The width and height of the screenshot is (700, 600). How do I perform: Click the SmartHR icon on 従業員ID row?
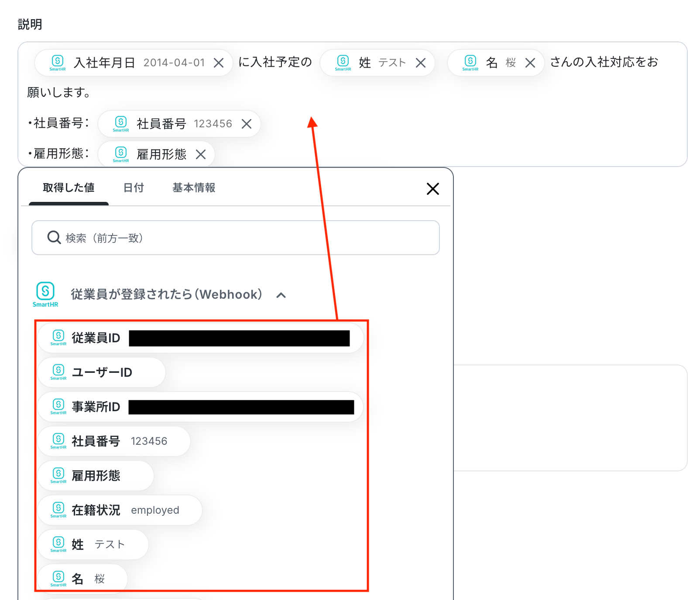tap(58, 337)
